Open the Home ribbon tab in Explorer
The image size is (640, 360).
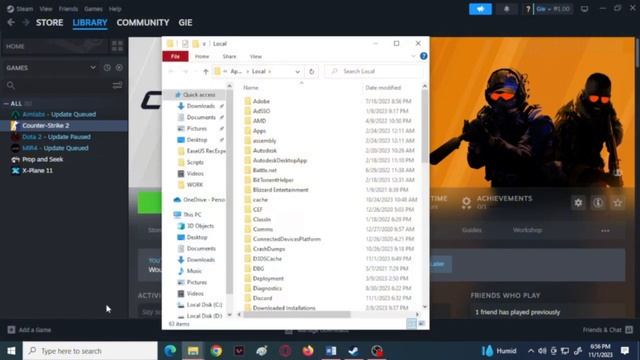202,56
